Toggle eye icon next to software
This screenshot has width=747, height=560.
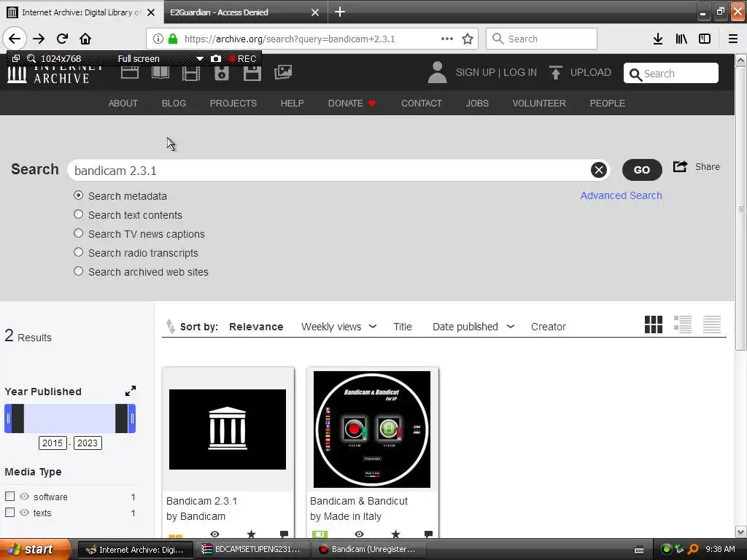tap(24, 496)
